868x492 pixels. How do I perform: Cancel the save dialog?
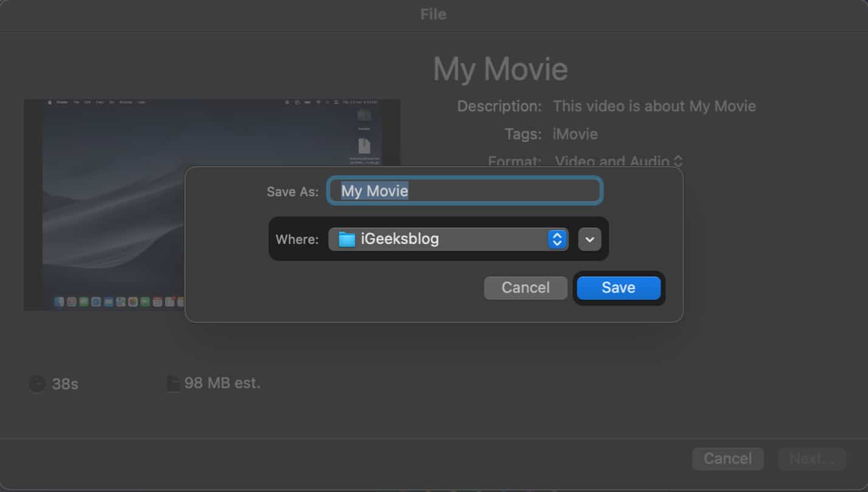526,288
